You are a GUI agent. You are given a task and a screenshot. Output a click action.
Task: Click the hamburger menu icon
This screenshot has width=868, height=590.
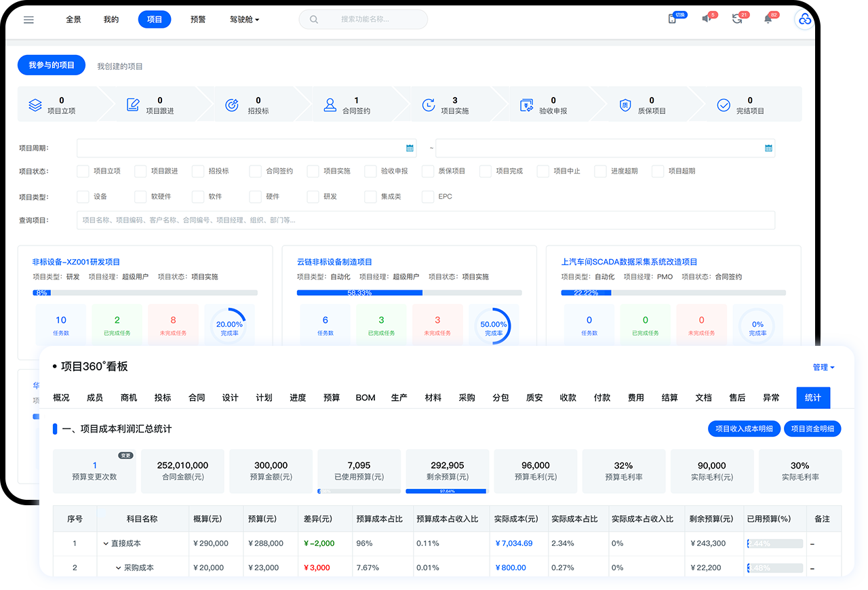click(x=28, y=20)
